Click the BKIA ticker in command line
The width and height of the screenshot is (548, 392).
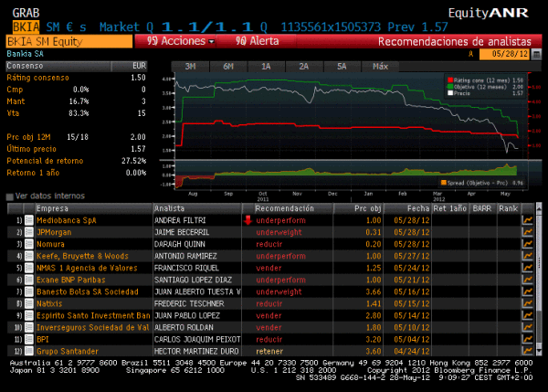(x=26, y=26)
